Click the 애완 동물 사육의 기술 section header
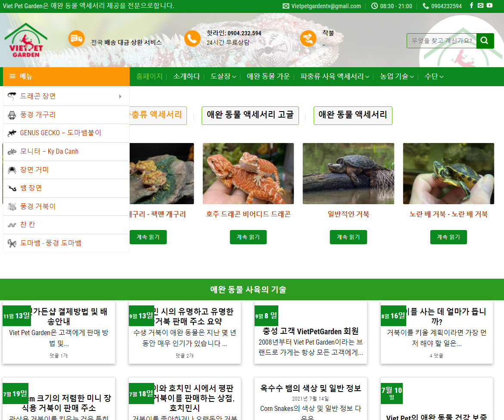This screenshot has height=420, width=504. point(248,289)
